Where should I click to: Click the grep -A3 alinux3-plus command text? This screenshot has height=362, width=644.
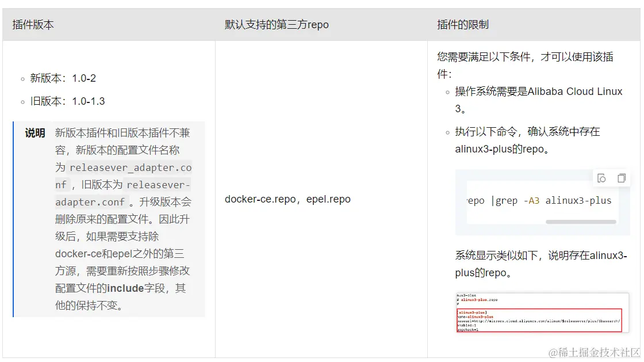click(x=553, y=200)
